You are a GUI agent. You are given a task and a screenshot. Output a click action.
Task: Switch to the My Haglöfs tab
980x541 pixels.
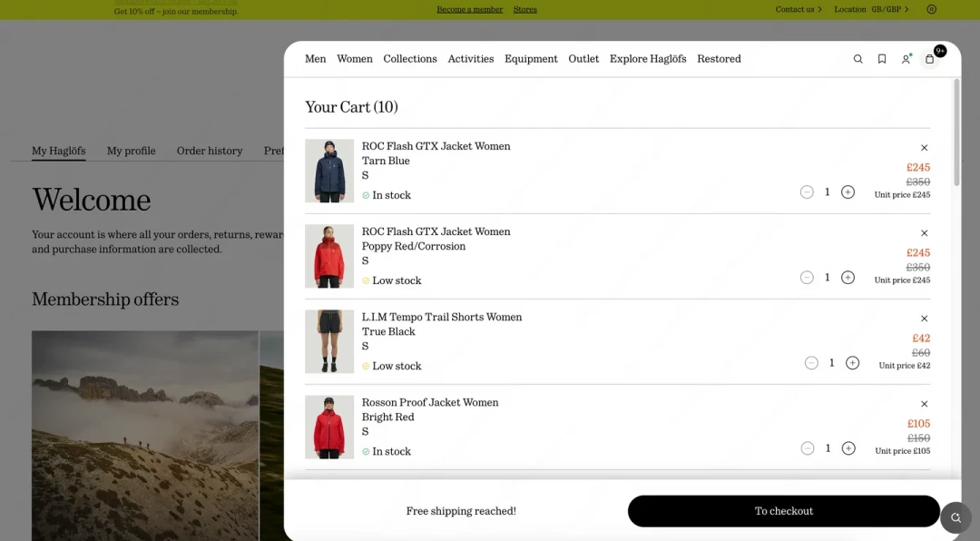click(59, 151)
